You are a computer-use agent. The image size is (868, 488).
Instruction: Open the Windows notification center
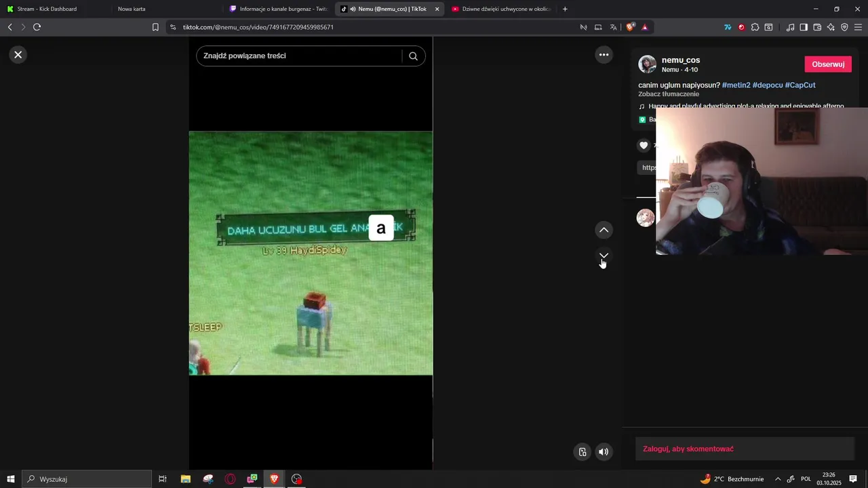853,479
